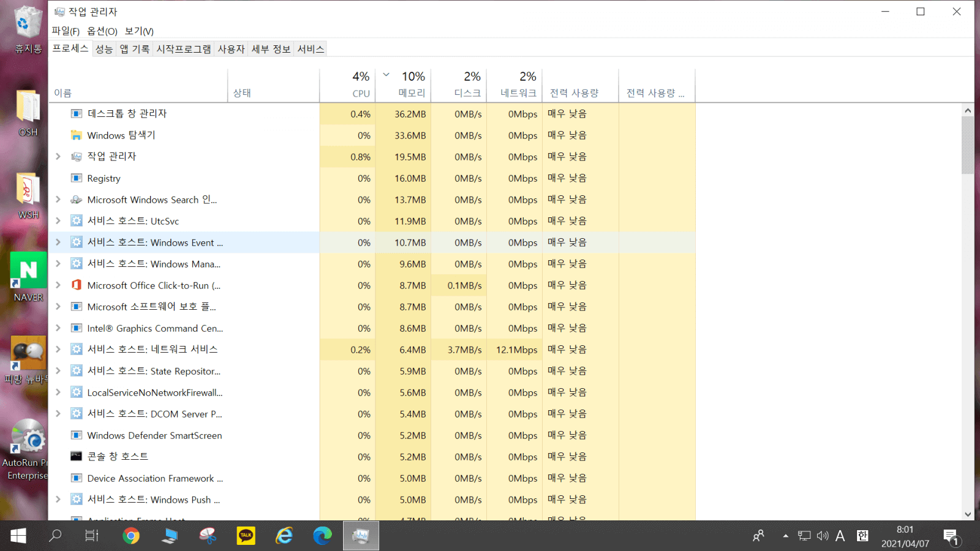Click the Device Association Framework icon
This screenshot has height=551, width=980.
[77, 478]
